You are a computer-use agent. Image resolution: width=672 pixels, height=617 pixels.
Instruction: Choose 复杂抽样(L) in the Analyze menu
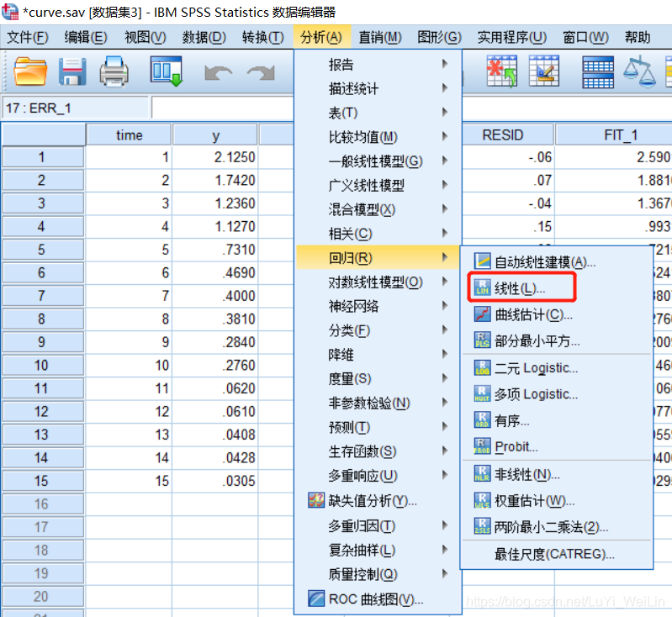378,550
